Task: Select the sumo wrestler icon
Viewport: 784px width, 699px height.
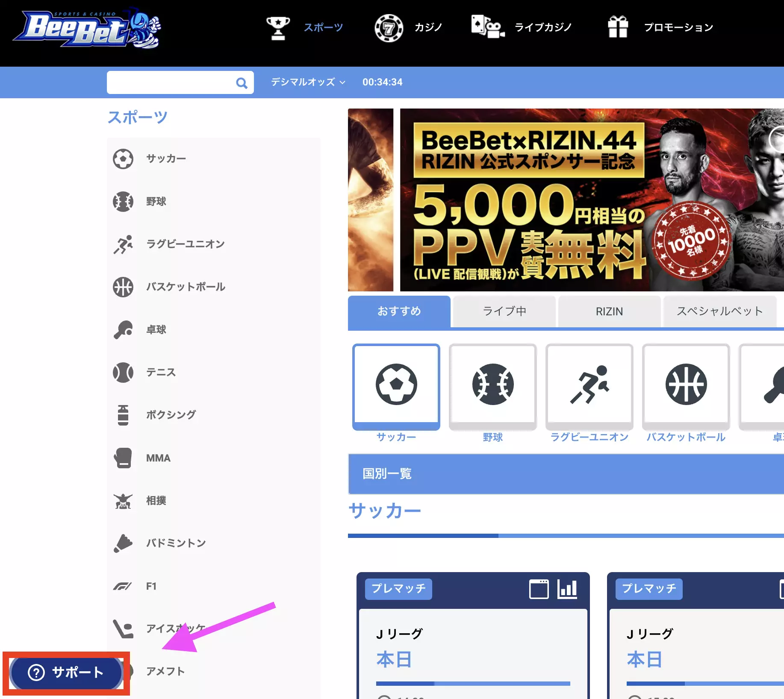Action: (x=123, y=501)
